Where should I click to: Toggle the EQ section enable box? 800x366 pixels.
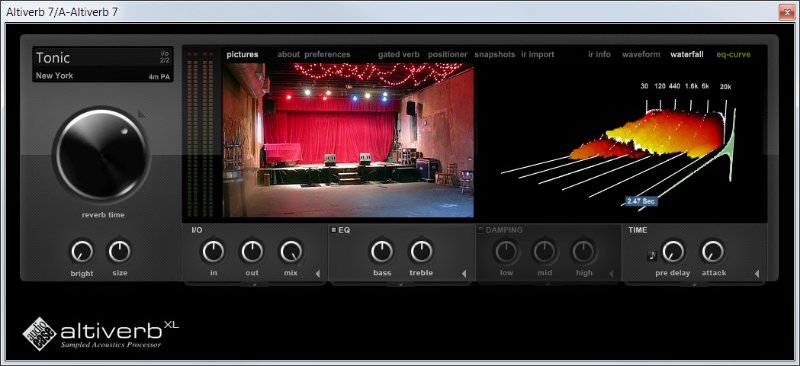[334, 230]
